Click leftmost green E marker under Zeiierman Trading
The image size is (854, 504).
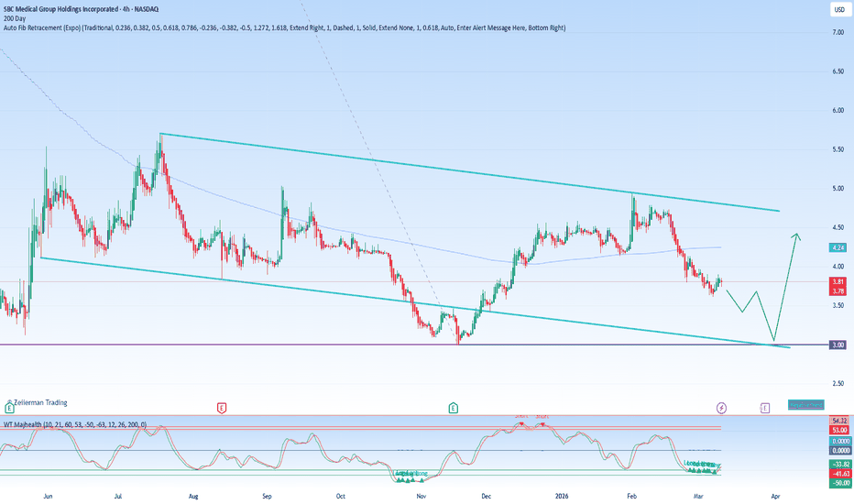[x=8, y=406]
